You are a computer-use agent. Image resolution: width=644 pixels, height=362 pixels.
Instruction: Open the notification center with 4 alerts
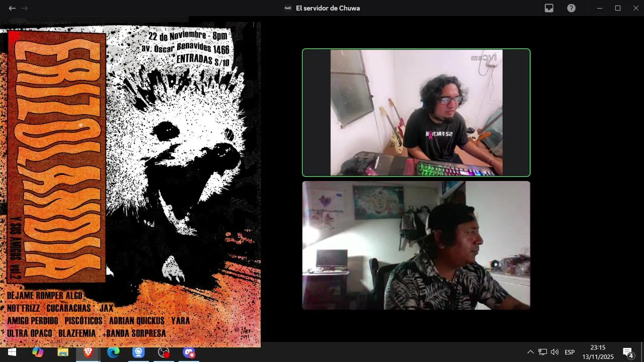[628, 352]
